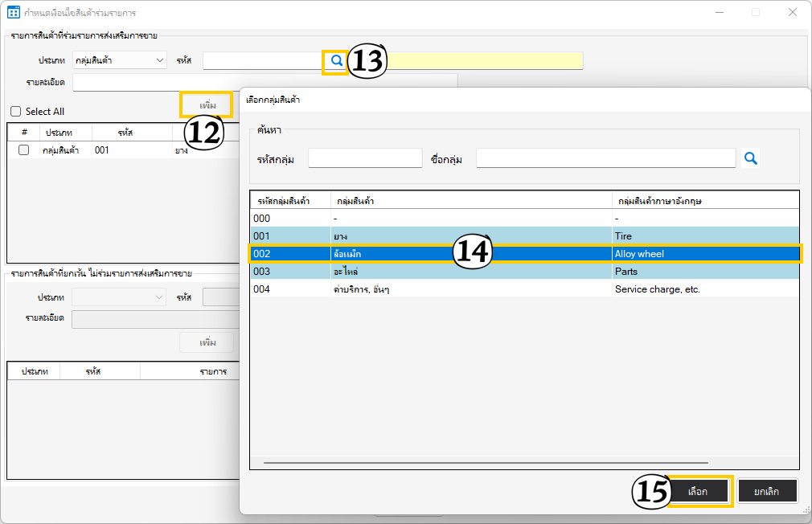Select the 004 Service charge row

(x=524, y=289)
